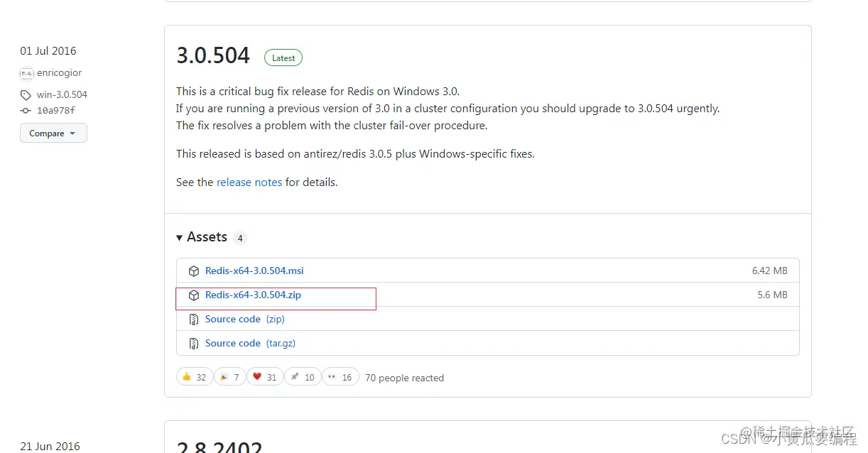This screenshot has width=868, height=453.
Task: Click the 5.6 MB file size
Action: tap(773, 295)
